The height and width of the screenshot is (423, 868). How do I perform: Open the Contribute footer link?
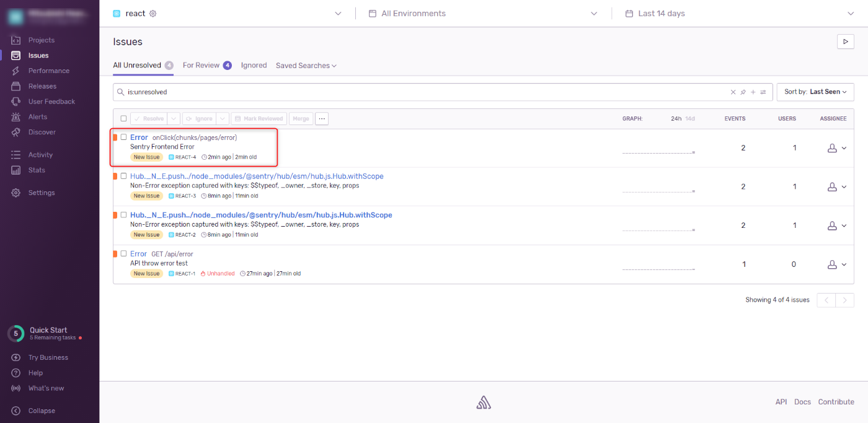coord(836,402)
